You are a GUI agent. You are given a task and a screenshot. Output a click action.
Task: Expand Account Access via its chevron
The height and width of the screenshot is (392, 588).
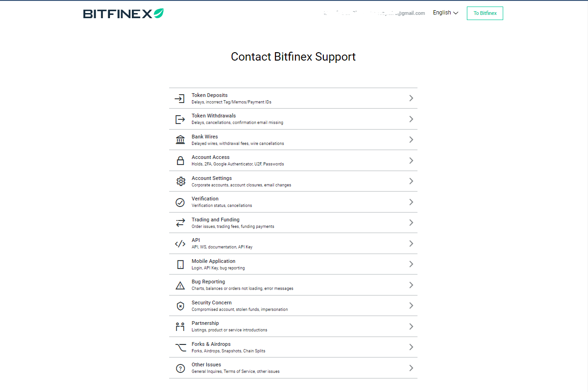(x=411, y=161)
